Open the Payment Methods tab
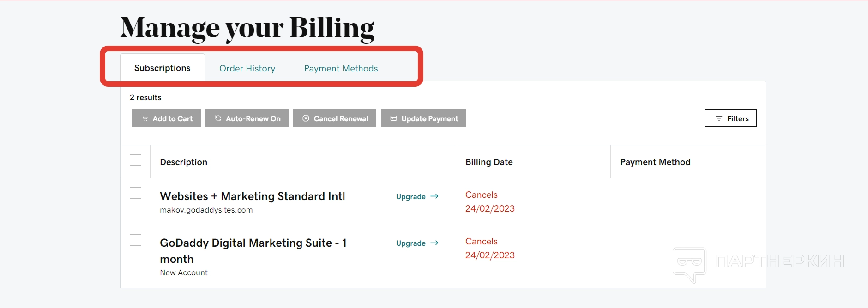868x308 pixels. 341,69
